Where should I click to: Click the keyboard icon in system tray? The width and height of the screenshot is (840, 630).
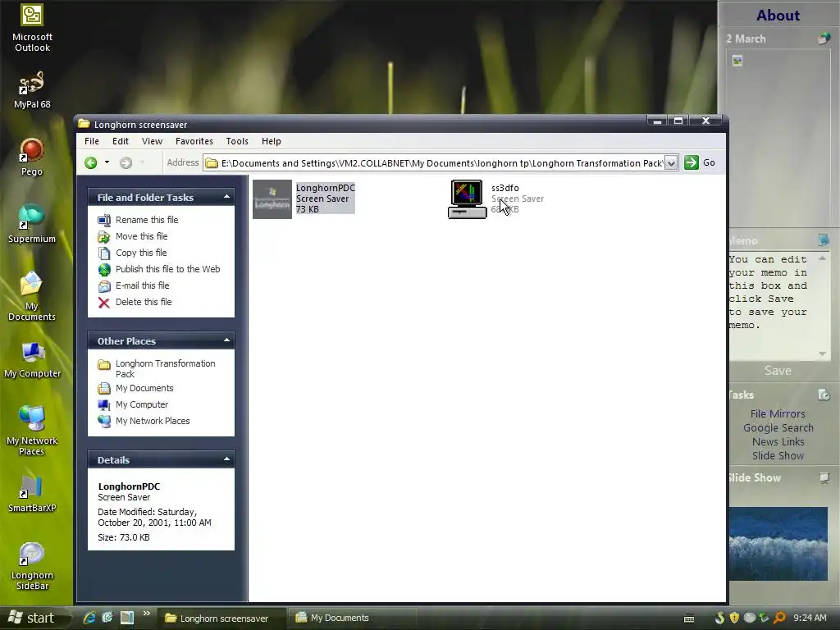(x=689, y=619)
